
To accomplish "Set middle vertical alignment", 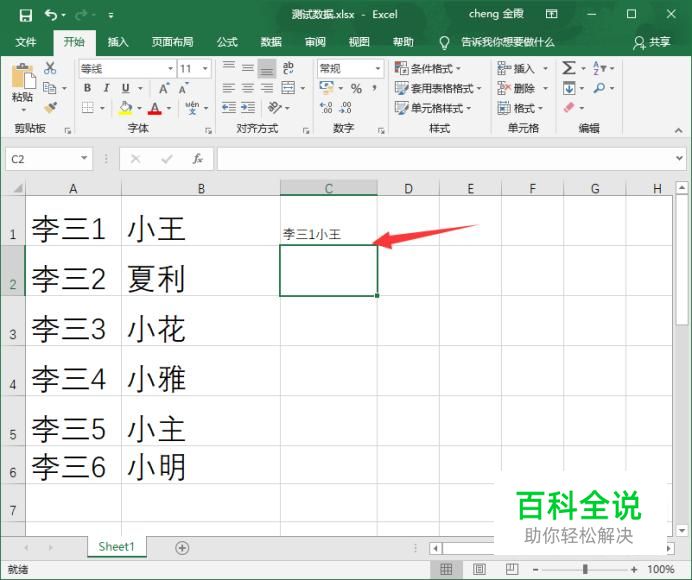I will 248,68.
